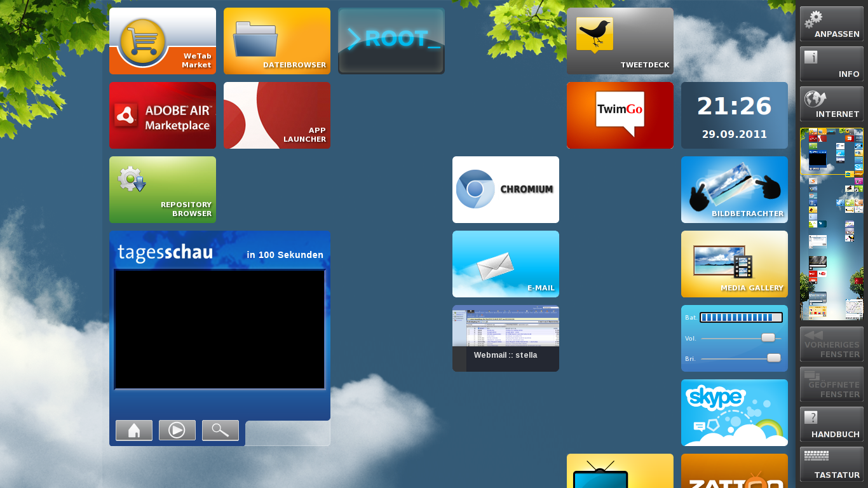Open the Media Gallery tile
Image resolution: width=868 pixels, height=488 pixels.
(x=735, y=264)
